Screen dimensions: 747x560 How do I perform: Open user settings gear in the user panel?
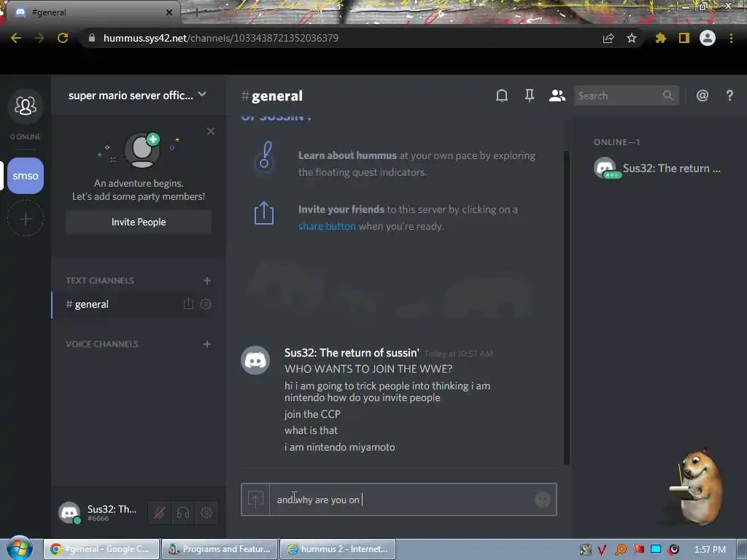pyautogui.click(x=206, y=513)
